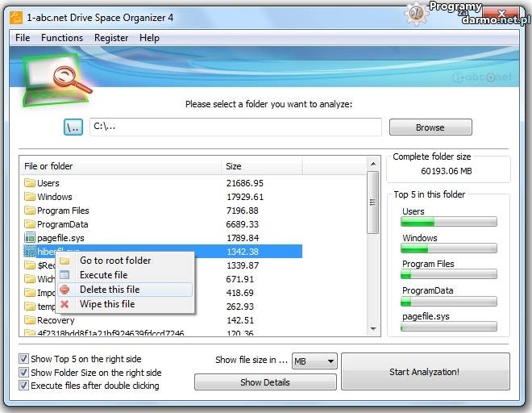Click the Users folder icon in list
Viewport: 532px width, 413px height.
click(30, 183)
